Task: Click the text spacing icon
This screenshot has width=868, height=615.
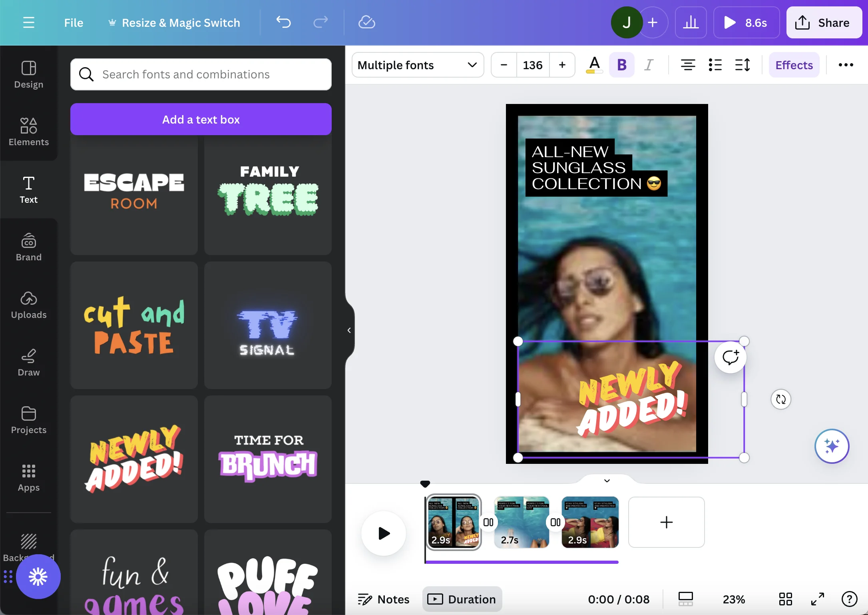Action: click(743, 65)
